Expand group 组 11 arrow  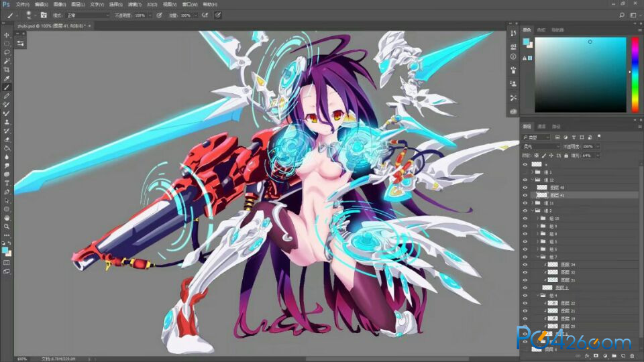point(532,202)
